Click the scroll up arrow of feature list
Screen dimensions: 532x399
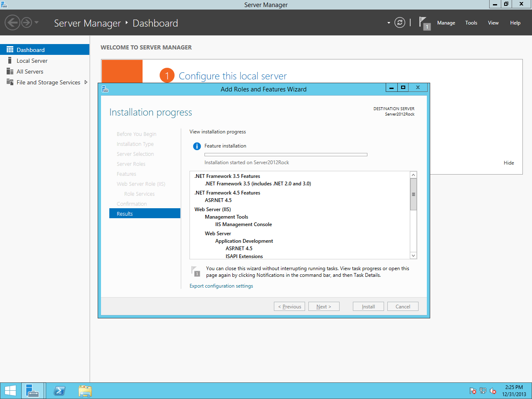[x=413, y=175]
